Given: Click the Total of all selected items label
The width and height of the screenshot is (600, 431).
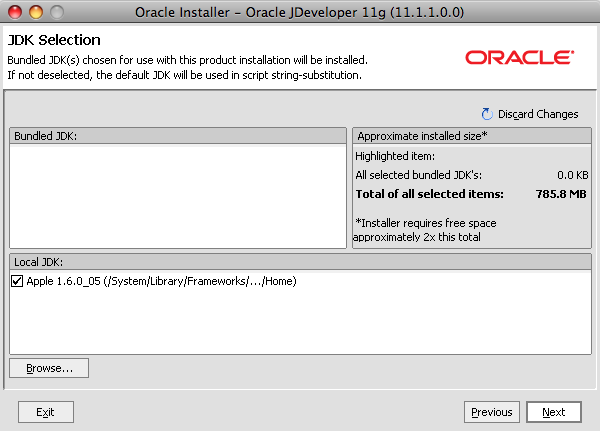Looking at the screenshot, I should 429,194.
